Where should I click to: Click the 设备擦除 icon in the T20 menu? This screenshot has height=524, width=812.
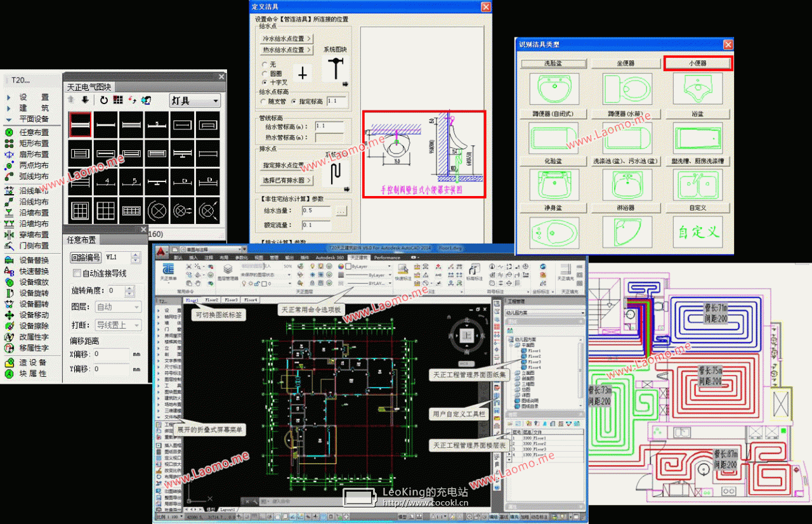click(9, 325)
